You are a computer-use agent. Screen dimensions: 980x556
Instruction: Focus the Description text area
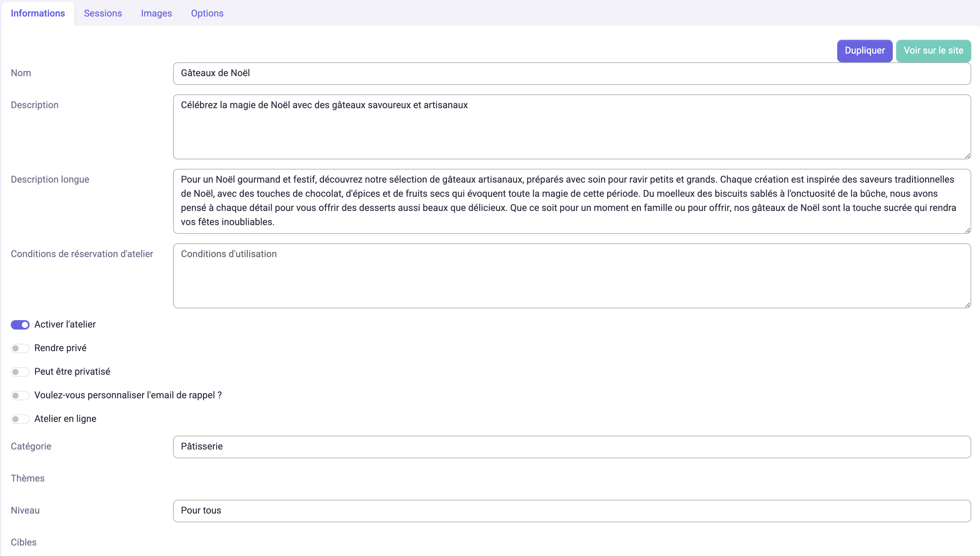(x=572, y=127)
